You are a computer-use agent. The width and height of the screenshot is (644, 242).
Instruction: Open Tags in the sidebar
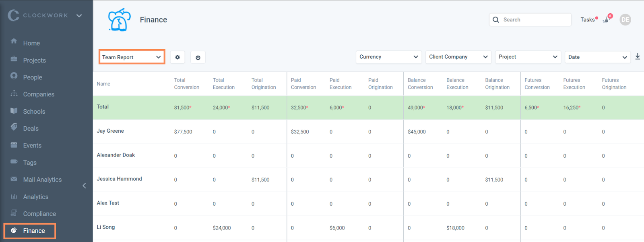(30, 163)
